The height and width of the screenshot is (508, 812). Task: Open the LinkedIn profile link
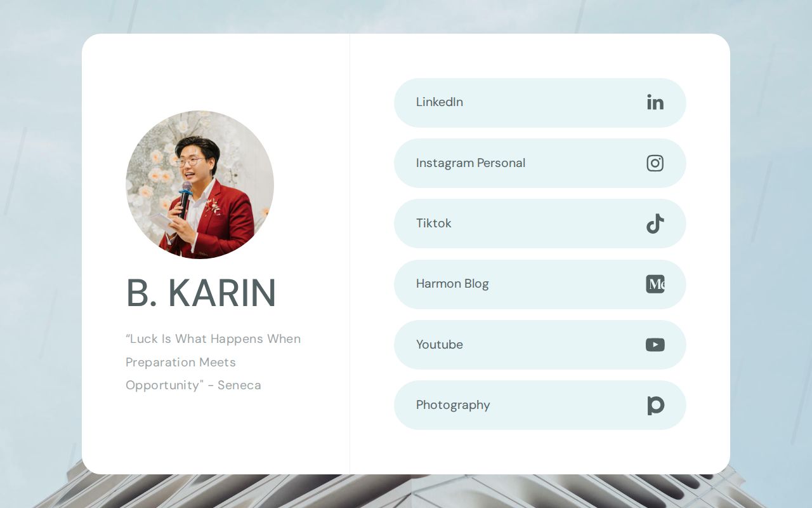pos(440,102)
